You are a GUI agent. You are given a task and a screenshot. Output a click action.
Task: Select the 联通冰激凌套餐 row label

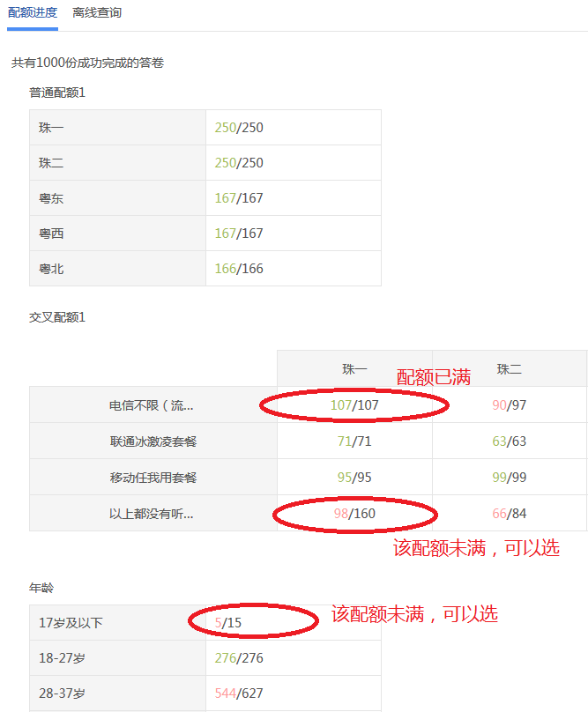[x=153, y=441]
